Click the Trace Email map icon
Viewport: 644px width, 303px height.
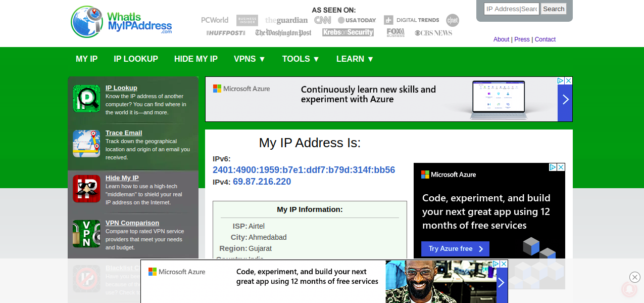(86, 144)
